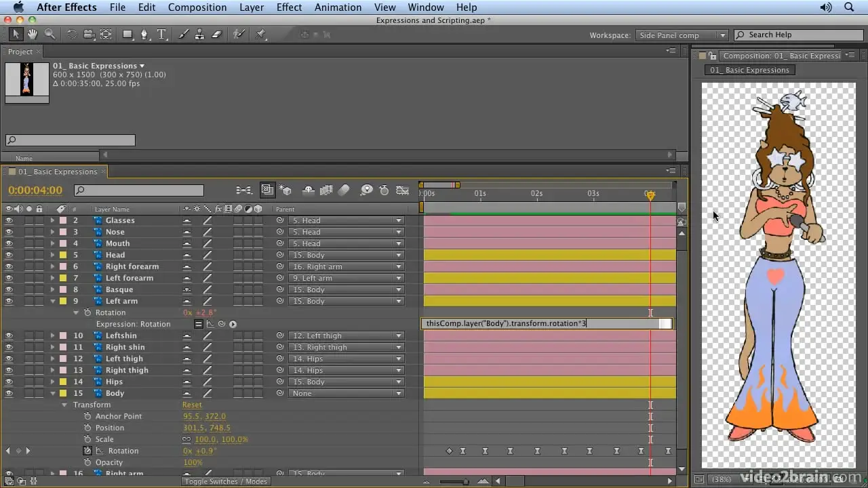Click the Project panel search field
This screenshot has width=868, height=488.
point(71,140)
